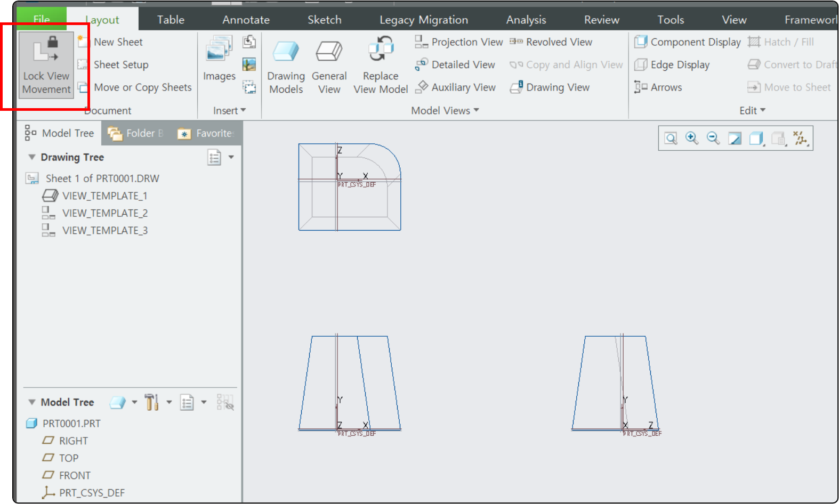Toggle the Lock View Movement button

(46, 65)
